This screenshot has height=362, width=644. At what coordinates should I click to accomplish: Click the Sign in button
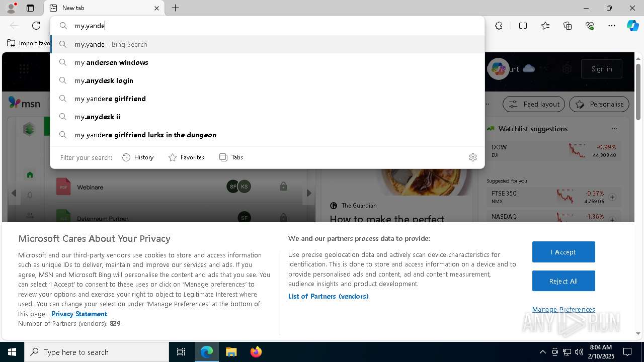(602, 69)
